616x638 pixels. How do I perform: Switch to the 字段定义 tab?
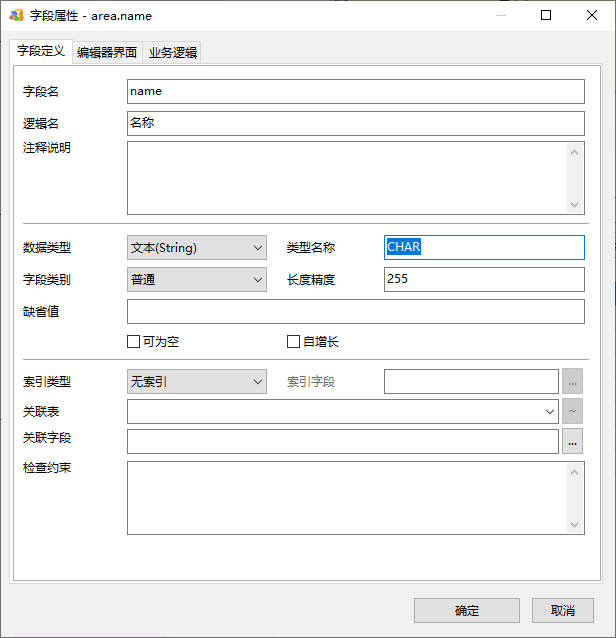(41, 51)
